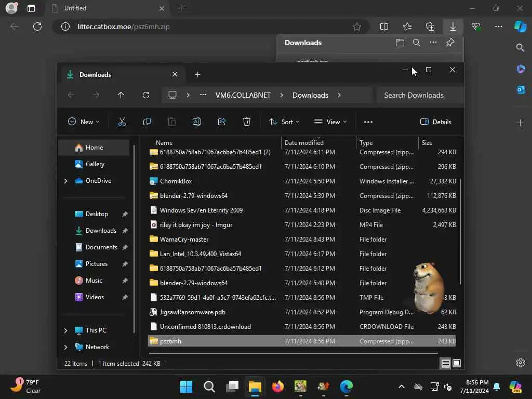Screen dimensions: 532x399
Task: Open the New item dropdown
Action: [84, 122]
